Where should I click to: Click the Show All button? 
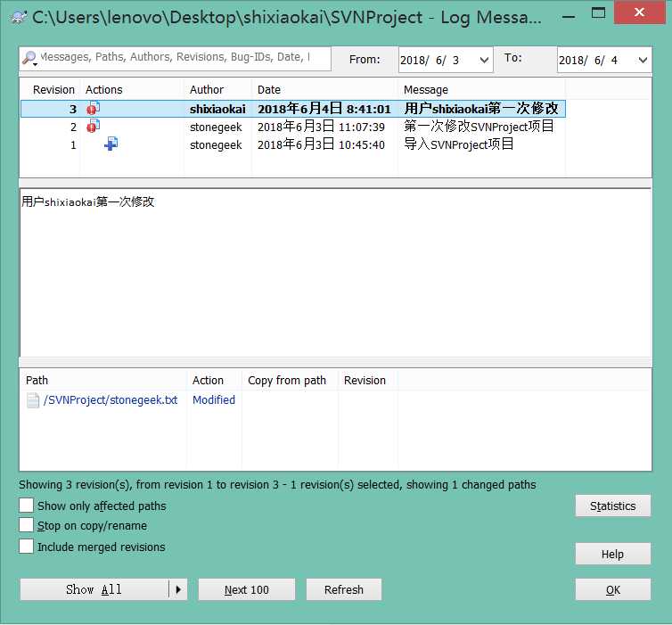94,589
